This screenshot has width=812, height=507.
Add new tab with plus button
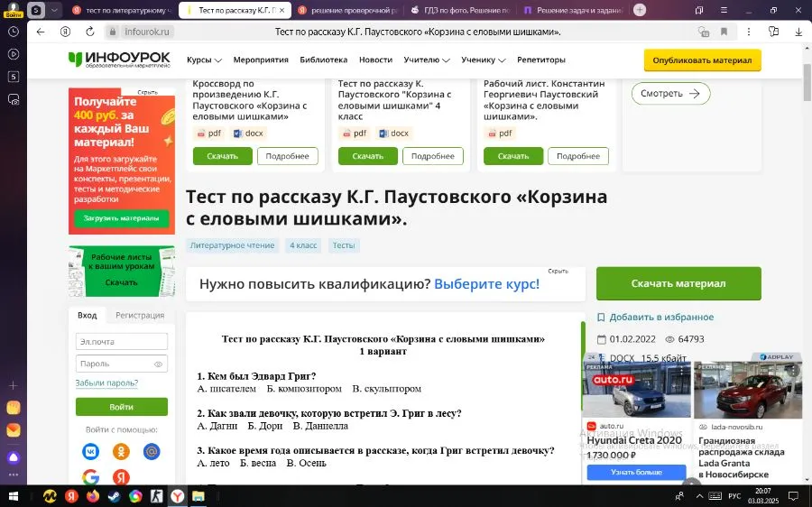tap(640, 10)
